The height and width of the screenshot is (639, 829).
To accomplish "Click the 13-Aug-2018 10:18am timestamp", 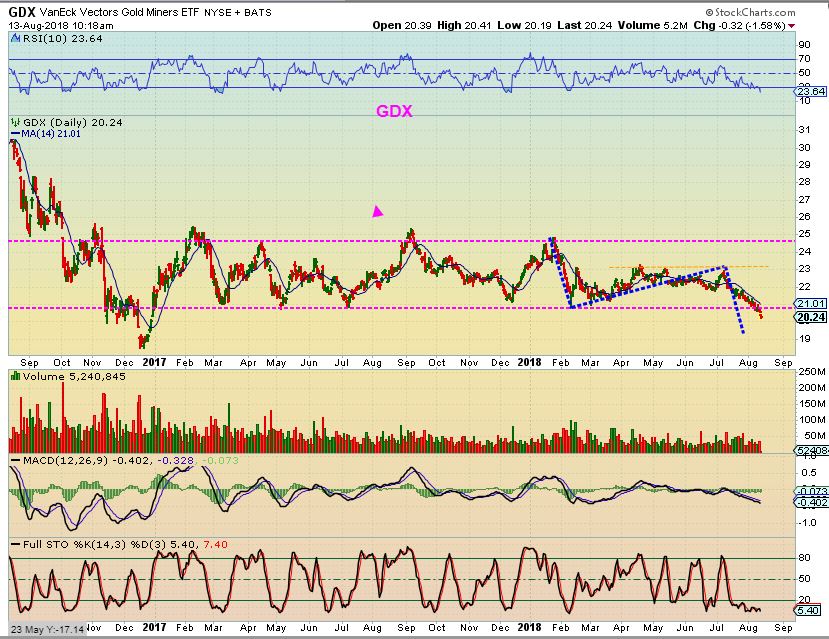I will (61, 25).
